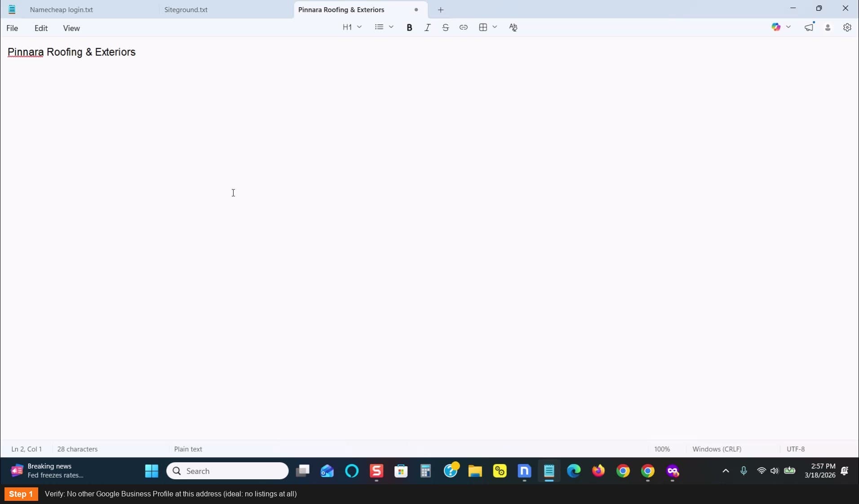Screen dimensions: 859x504
Task: Open Notepad settings gear
Action: (847, 27)
